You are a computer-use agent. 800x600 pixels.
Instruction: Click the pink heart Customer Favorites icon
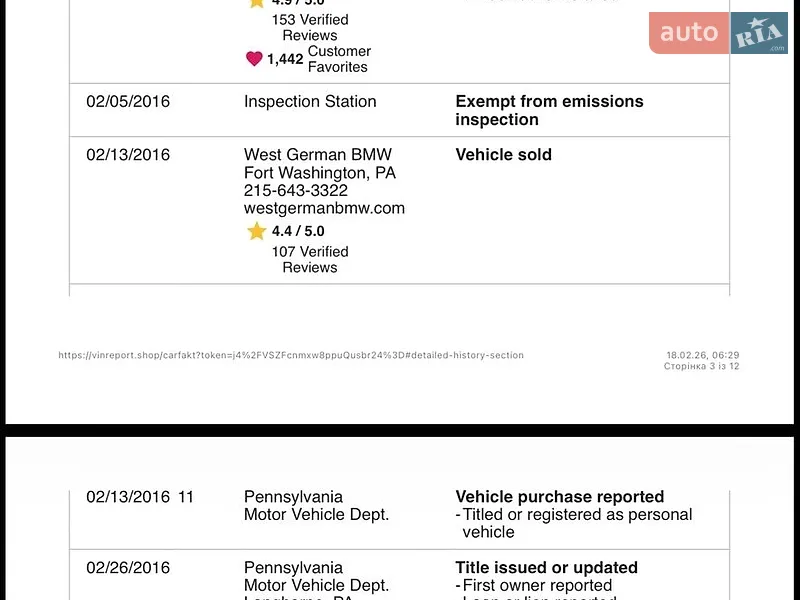[254, 59]
